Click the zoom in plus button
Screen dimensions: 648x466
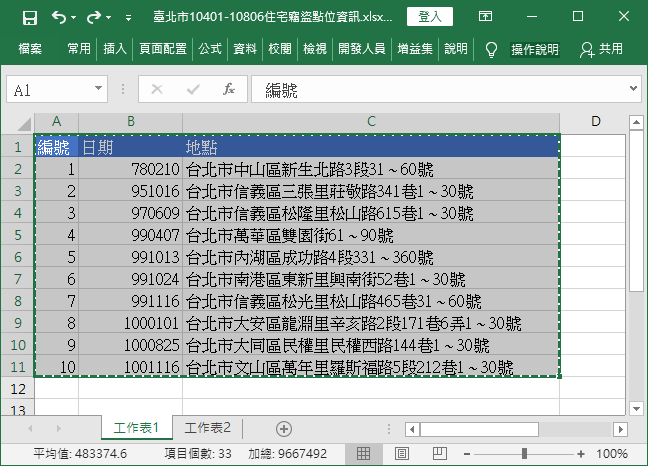[581, 454]
